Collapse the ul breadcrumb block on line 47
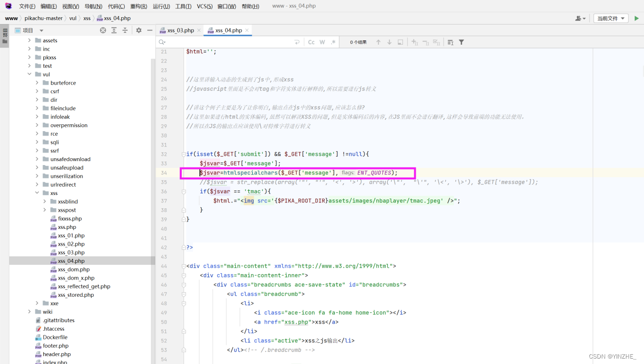Screen dimensions: 644x364 coord(184,294)
